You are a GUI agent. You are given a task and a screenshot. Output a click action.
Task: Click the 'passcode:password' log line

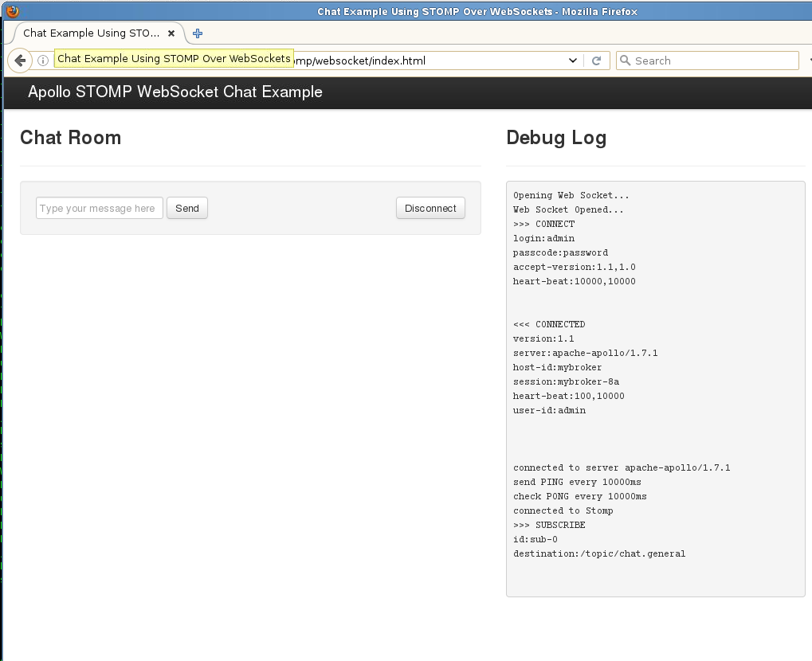click(560, 252)
